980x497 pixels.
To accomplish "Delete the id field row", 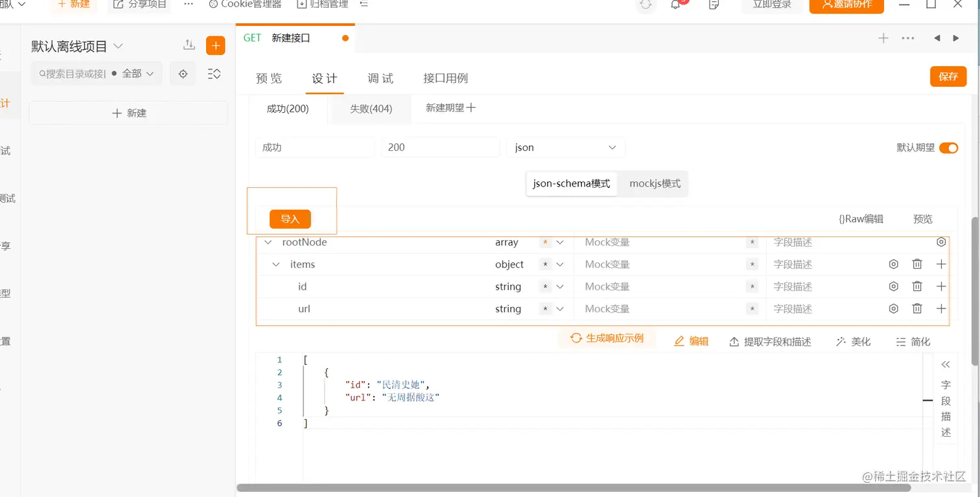I will coord(917,286).
